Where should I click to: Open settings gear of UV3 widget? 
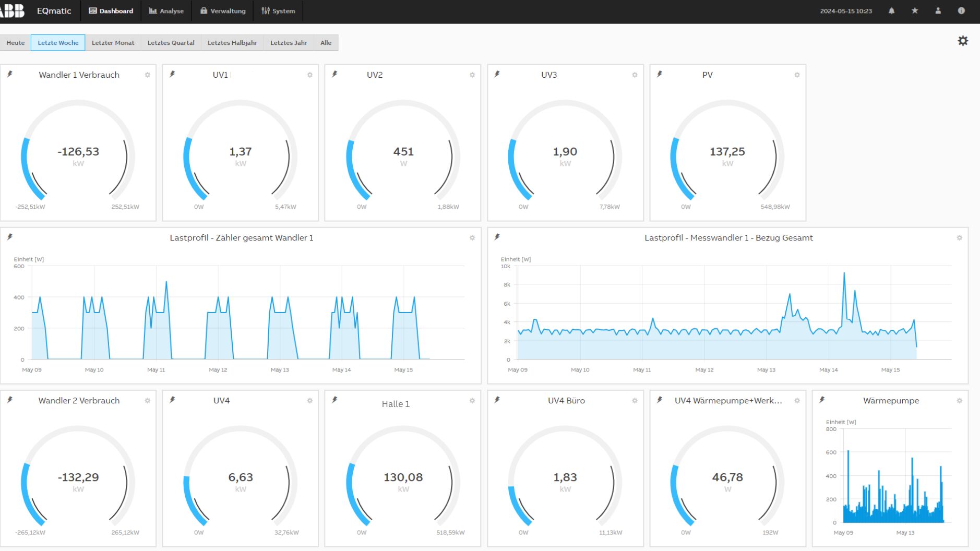point(635,75)
